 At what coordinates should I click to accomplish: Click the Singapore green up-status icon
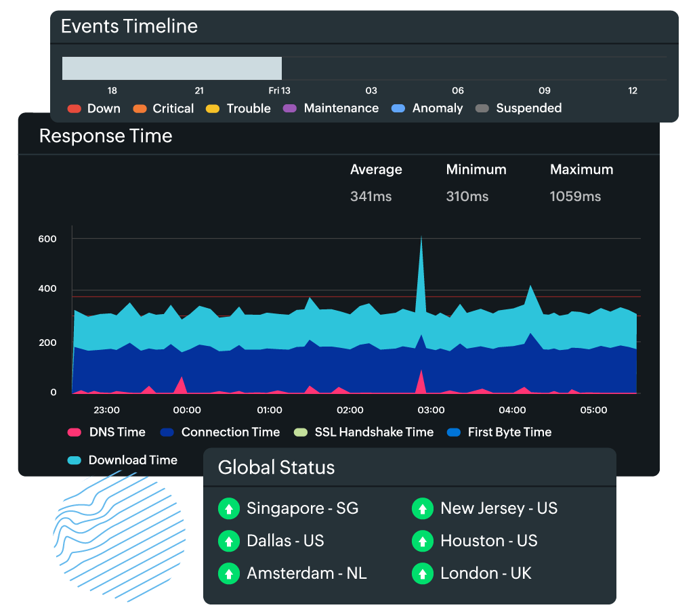click(229, 508)
